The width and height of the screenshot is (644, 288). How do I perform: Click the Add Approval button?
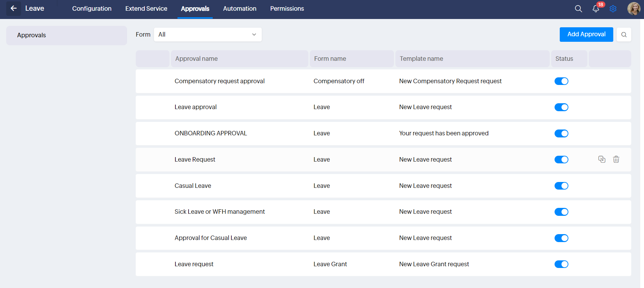[586, 35]
